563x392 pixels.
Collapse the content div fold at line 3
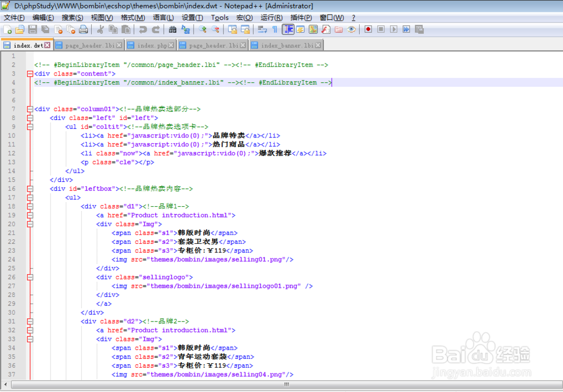click(30, 73)
